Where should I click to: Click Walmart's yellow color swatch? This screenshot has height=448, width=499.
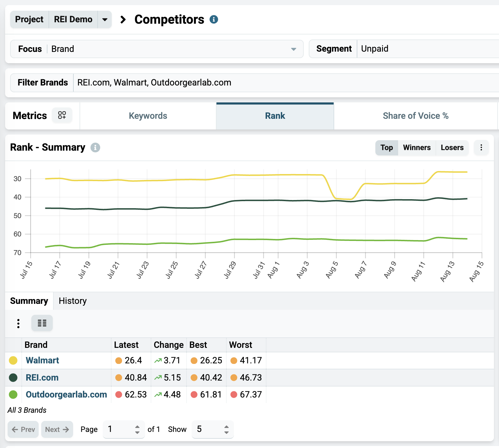[13, 360]
